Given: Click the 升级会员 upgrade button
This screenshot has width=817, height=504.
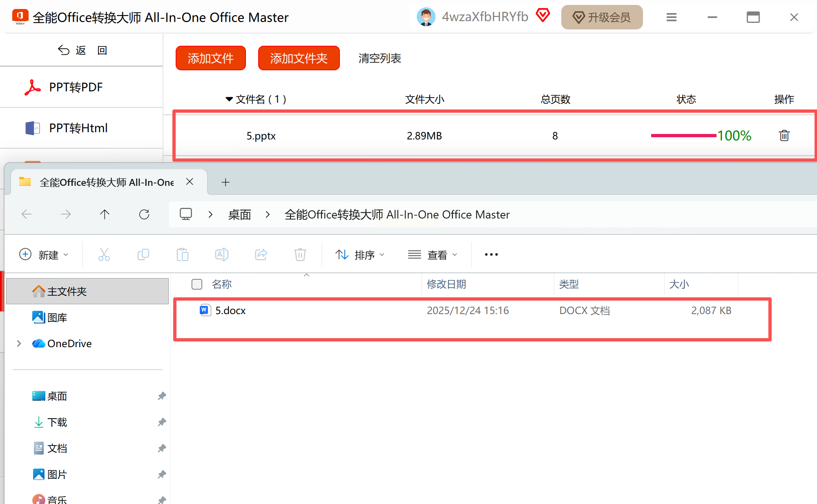Looking at the screenshot, I should point(602,17).
